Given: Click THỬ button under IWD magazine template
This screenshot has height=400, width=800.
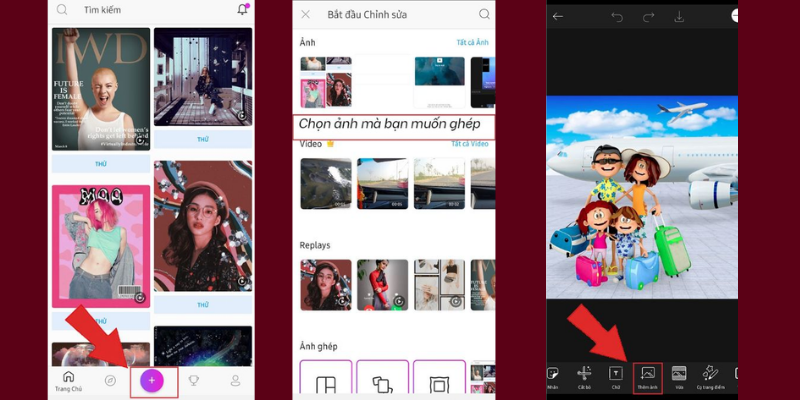Looking at the screenshot, I should tap(100, 162).
